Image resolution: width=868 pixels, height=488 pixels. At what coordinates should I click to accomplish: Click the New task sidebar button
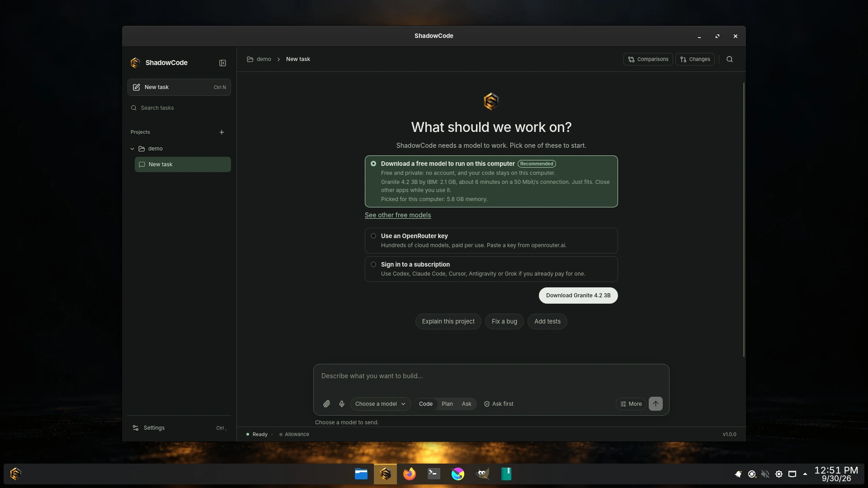click(x=179, y=87)
